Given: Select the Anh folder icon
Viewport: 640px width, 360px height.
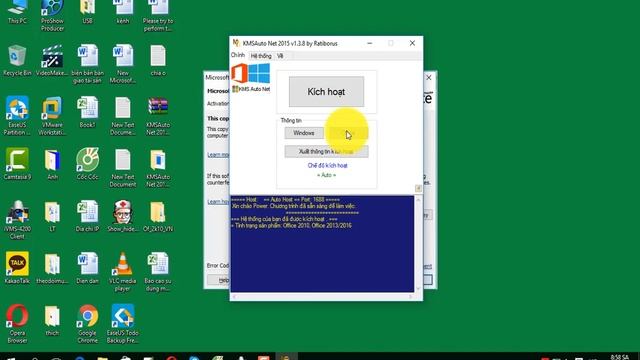Looking at the screenshot, I should [52, 164].
